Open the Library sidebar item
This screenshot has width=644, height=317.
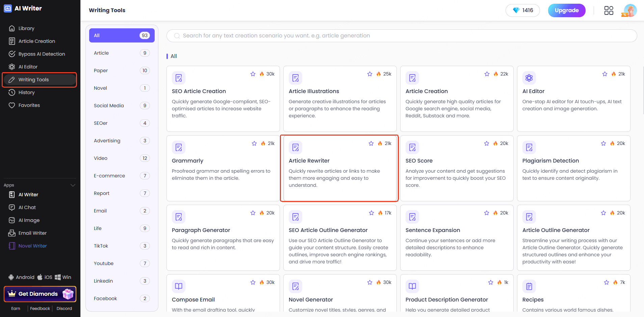pos(39,28)
